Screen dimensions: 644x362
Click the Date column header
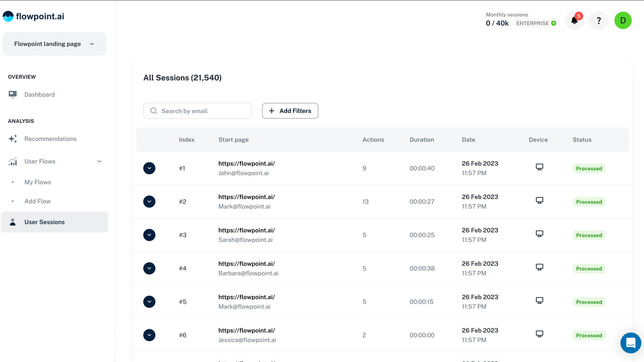468,140
